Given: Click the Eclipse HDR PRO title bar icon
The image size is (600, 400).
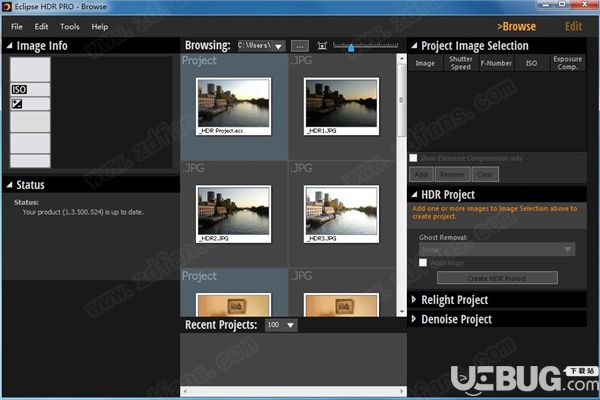Looking at the screenshot, I should pos(7,7).
